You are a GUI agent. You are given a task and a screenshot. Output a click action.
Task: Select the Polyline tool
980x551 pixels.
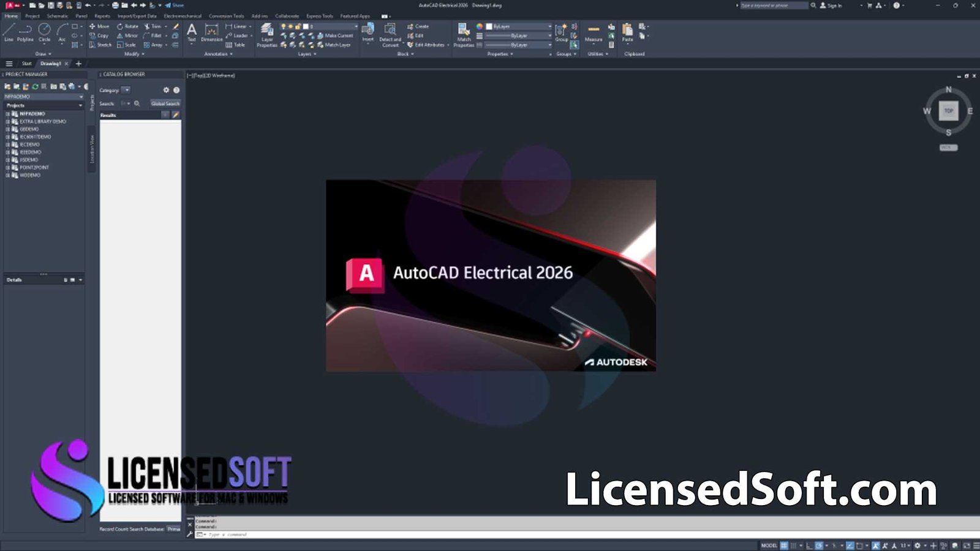tap(25, 32)
